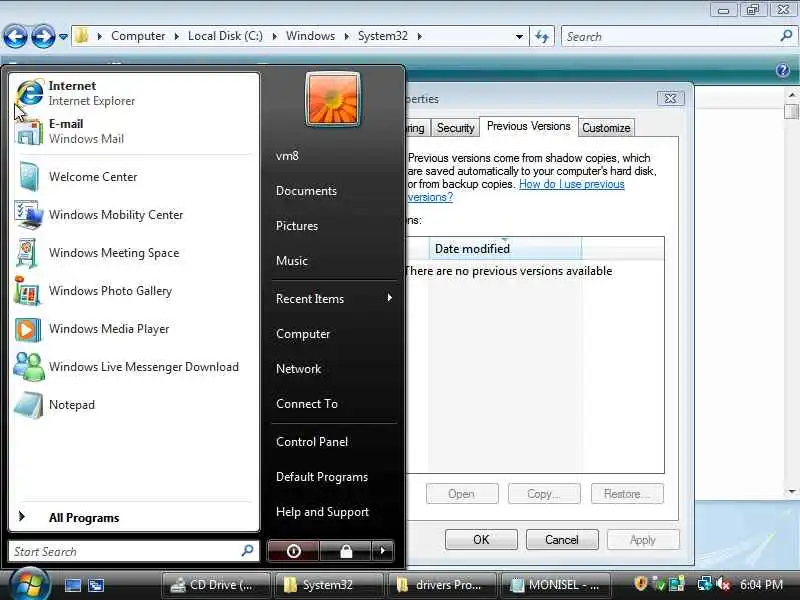The height and width of the screenshot is (600, 800).
Task: Expand the shutdown options arrow
Action: (383, 551)
